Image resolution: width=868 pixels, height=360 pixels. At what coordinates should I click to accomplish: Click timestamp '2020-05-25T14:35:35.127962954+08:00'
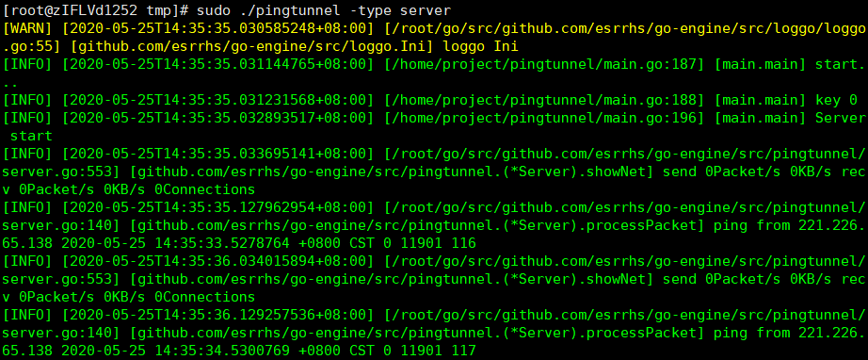pos(218,207)
